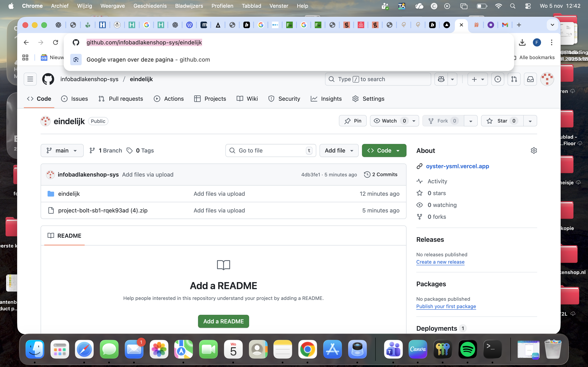Image resolution: width=588 pixels, height=367 pixels.
Task: Click the Add a README button
Action: tap(223, 321)
